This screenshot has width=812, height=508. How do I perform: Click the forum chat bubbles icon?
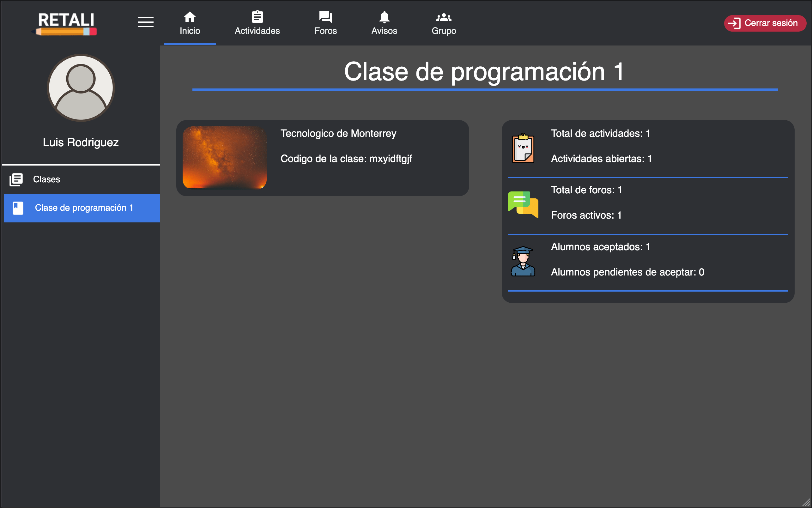(x=523, y=204)
